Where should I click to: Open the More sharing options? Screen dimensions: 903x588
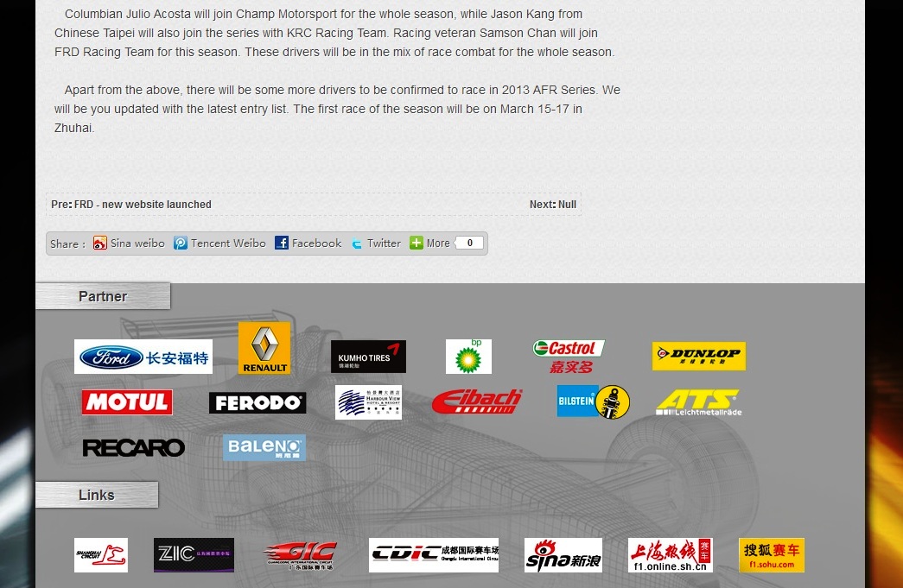click(x=430, y=243)
